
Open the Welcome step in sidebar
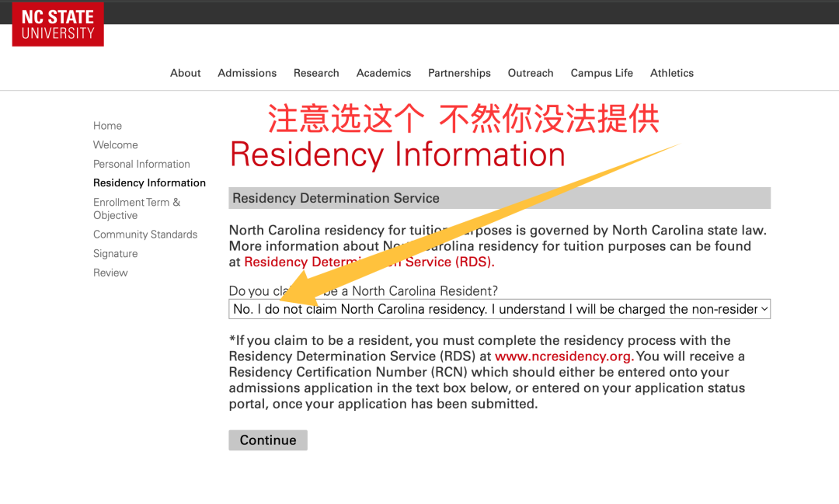(x=116, y=145)
